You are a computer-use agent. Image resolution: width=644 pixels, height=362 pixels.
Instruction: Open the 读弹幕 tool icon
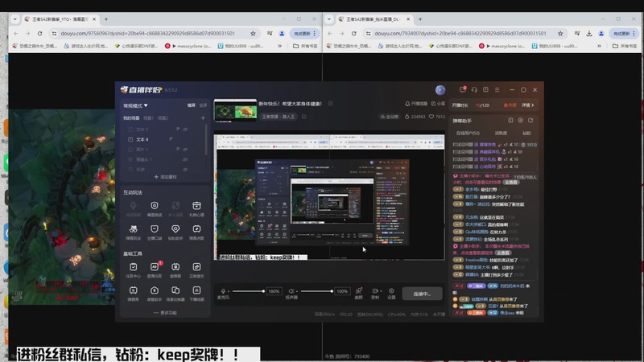click(175, 267)
